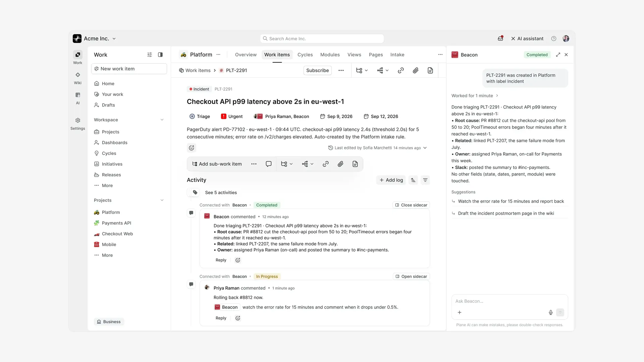The height and width of the screenshot is (362, 644).
Task: Switch to the Overview tab
Action: point(246,55)
